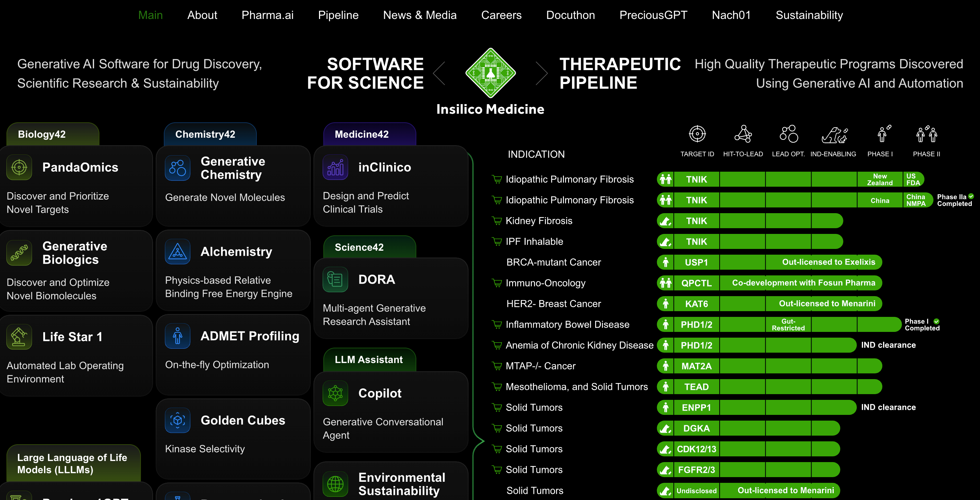980x500 pixels.
Task: Open Sustainability in the top navigation
Action: pos(809,15)
